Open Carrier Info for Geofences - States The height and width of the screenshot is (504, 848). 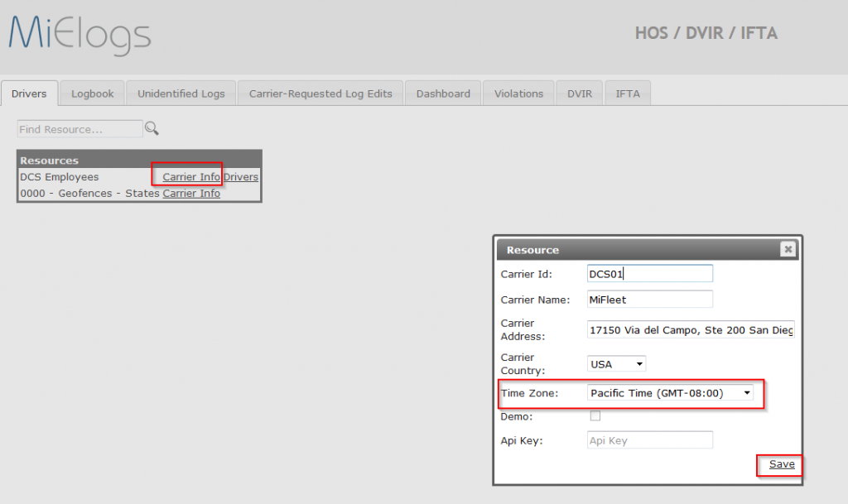click(191, 193)
